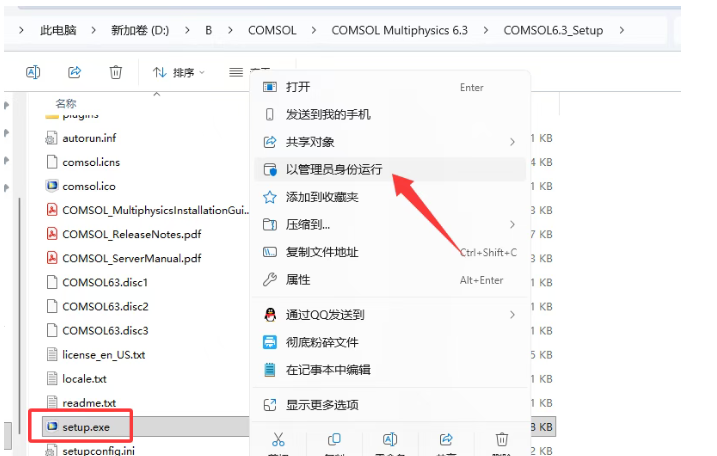This screenshot has height=456, width=717.
Task: Choose 共享对象 in the context menu
Action: coord(390,142)
